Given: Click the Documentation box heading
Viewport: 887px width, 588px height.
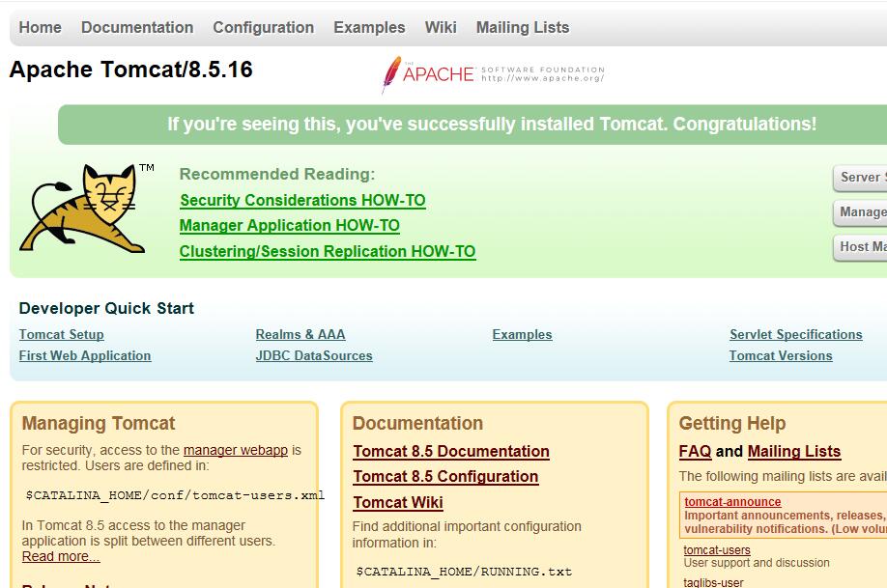Looking at the screenshot, I should [417, 423].
